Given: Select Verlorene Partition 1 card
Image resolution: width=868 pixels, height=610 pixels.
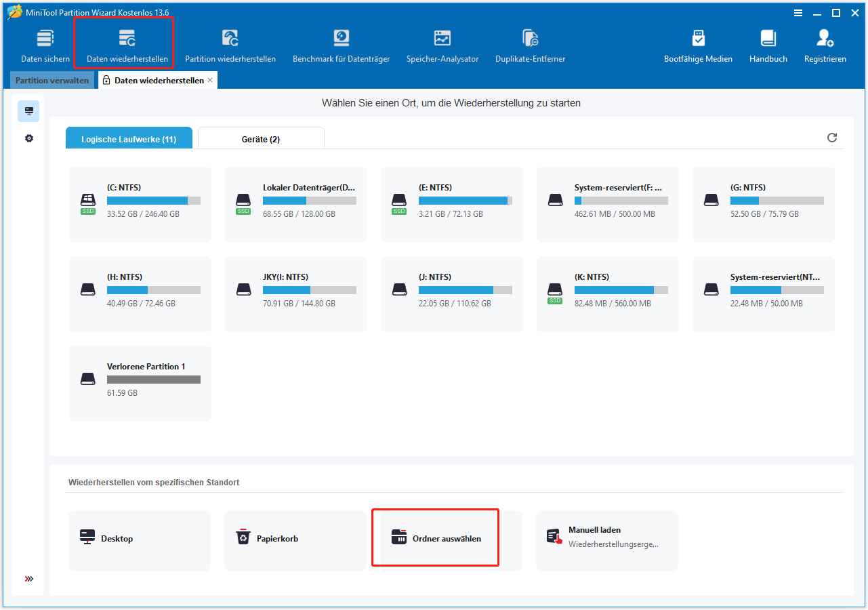Looking at the screenshot, I should point(140,384).
